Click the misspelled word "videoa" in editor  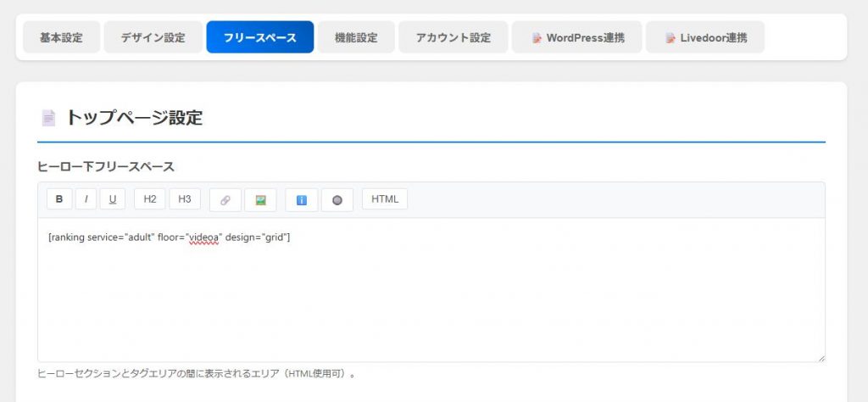pos(203,237)
